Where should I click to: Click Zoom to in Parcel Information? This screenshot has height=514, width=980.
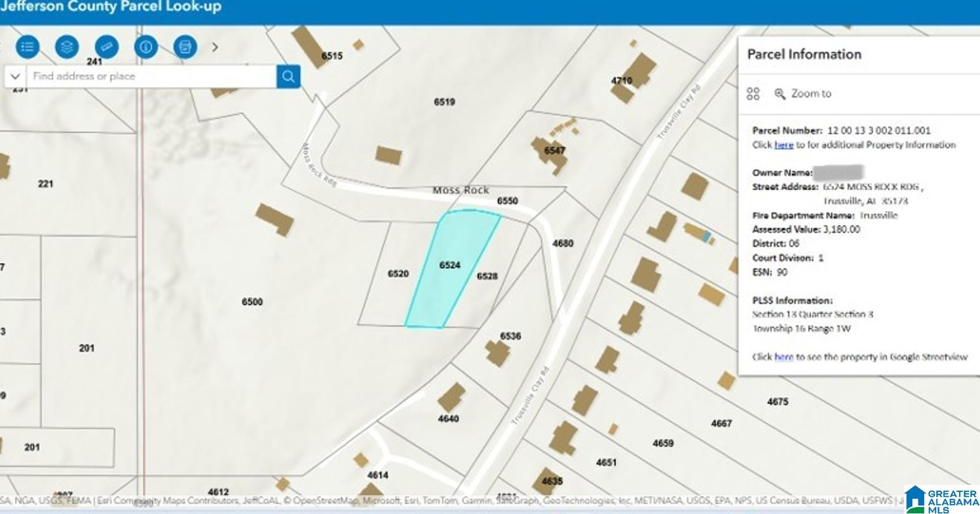pos(803,94)
